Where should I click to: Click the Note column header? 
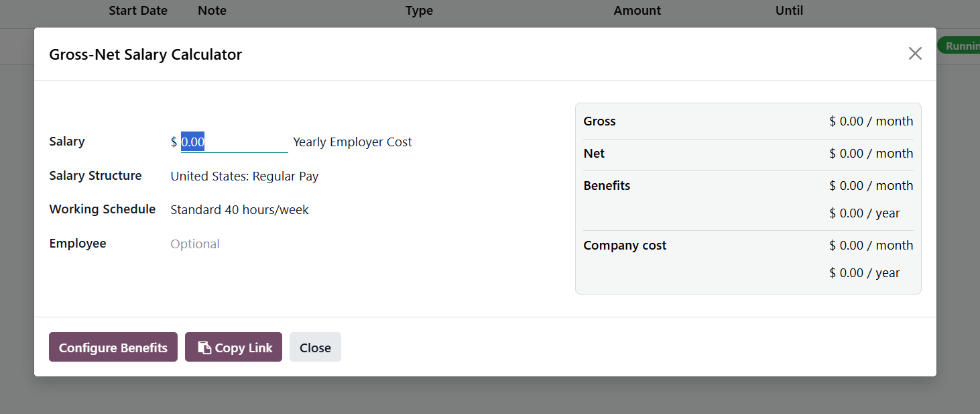pyautogui.click(x=212, y=11)
